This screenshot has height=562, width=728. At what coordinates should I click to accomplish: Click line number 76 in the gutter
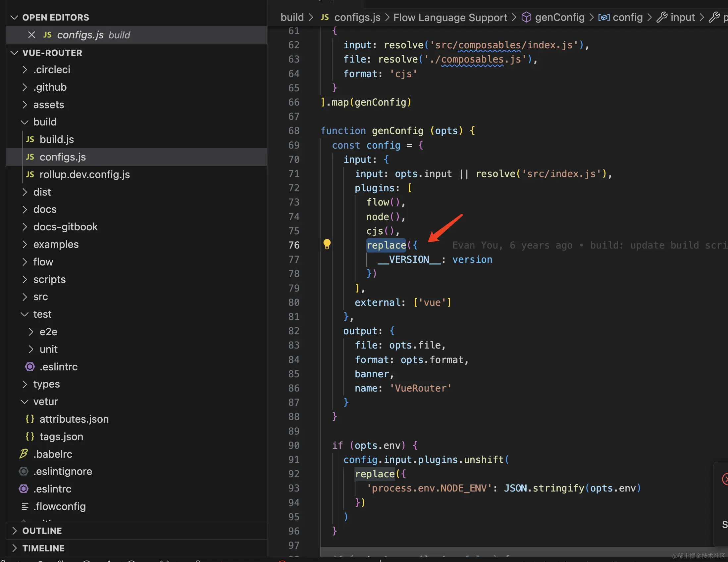pos(294,246)
